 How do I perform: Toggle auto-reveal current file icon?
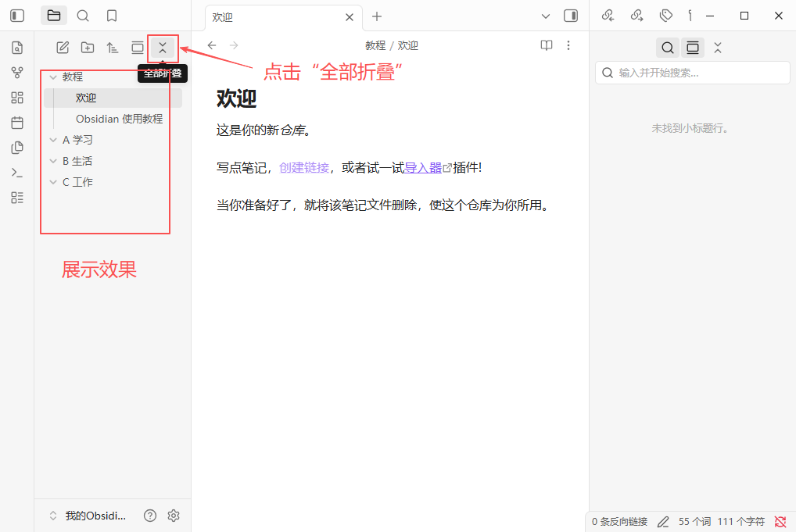click(x=137, y=48)
